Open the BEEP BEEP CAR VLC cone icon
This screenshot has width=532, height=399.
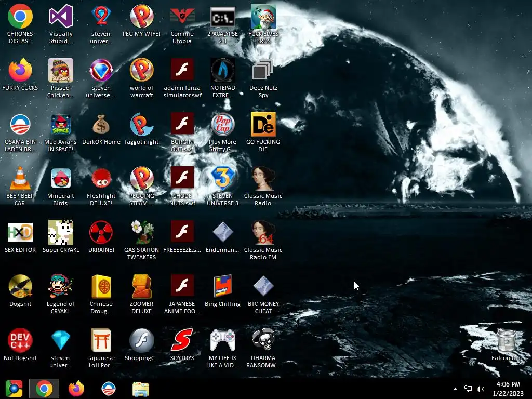point(20,179)
